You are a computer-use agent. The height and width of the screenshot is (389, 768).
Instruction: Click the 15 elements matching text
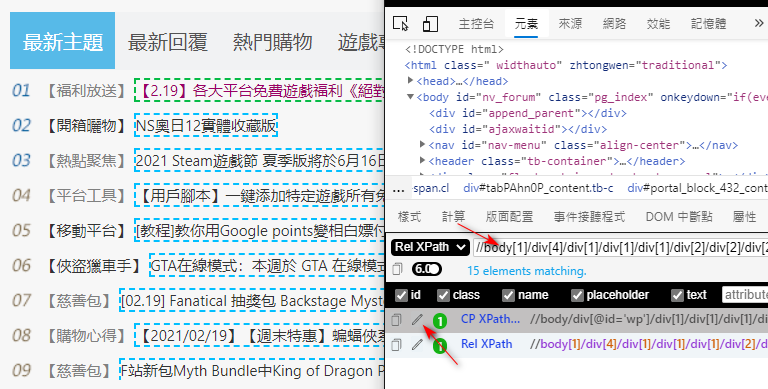click(x=527, y=270)
